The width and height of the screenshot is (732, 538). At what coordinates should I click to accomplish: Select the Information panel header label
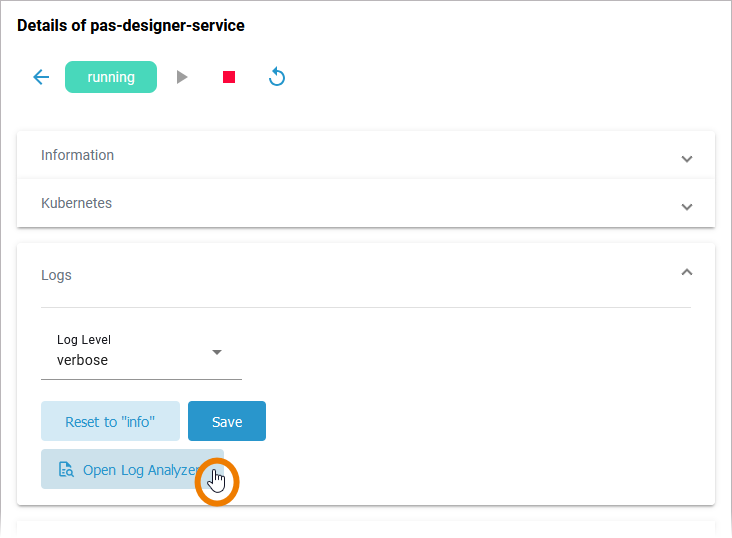[x=77, y=155]
